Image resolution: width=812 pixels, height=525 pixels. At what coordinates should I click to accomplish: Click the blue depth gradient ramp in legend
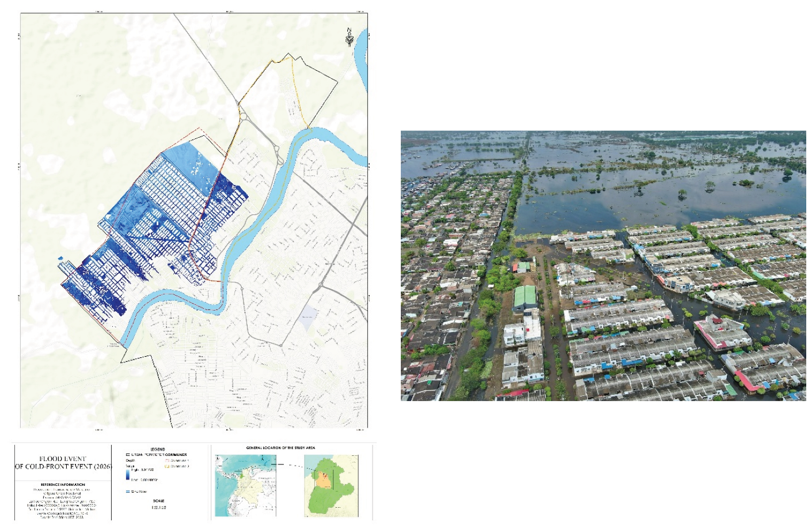click(128, 474)
